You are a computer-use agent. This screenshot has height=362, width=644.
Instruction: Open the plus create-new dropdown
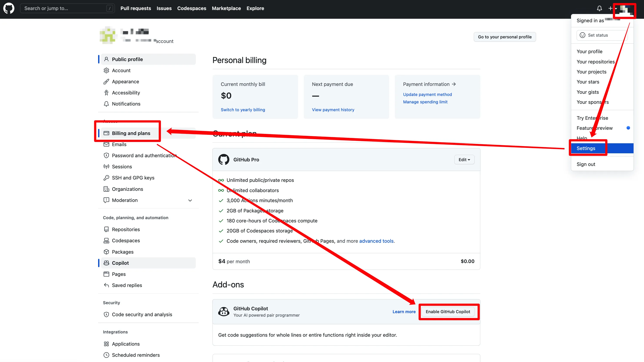tap(612, 8)
